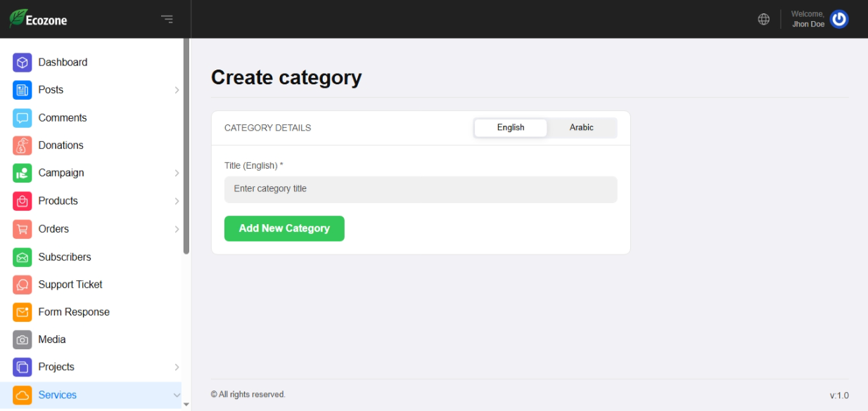
Task: Click the Media camera icon
Action: 23,339
